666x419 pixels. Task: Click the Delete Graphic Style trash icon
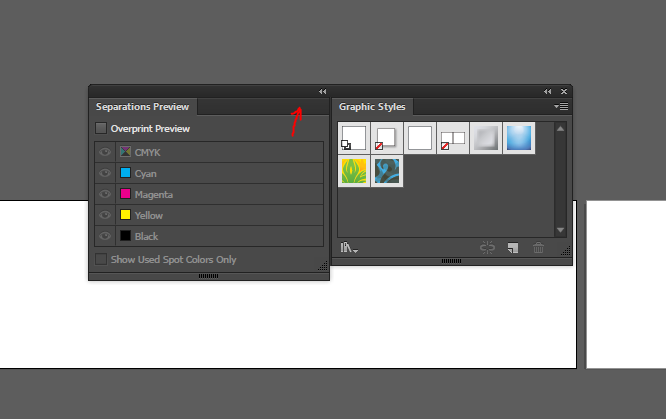538,247
